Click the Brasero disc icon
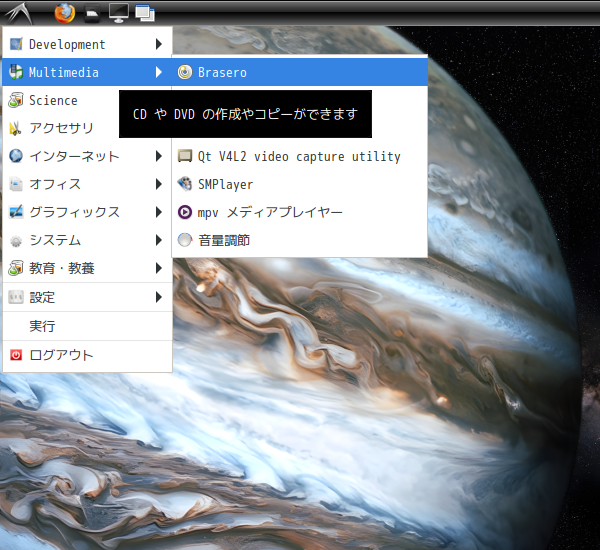Viewport: 600px width, 550px height. (185, 72)
